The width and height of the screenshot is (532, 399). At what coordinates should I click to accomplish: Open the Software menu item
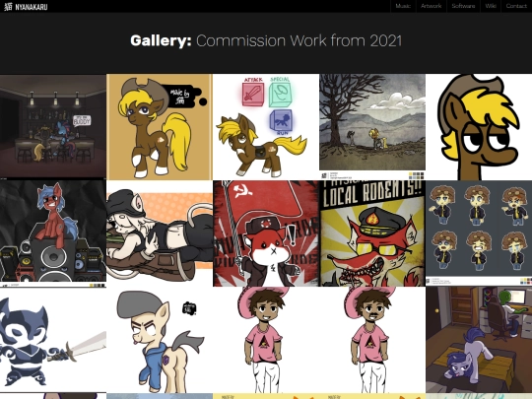[463, 6]
